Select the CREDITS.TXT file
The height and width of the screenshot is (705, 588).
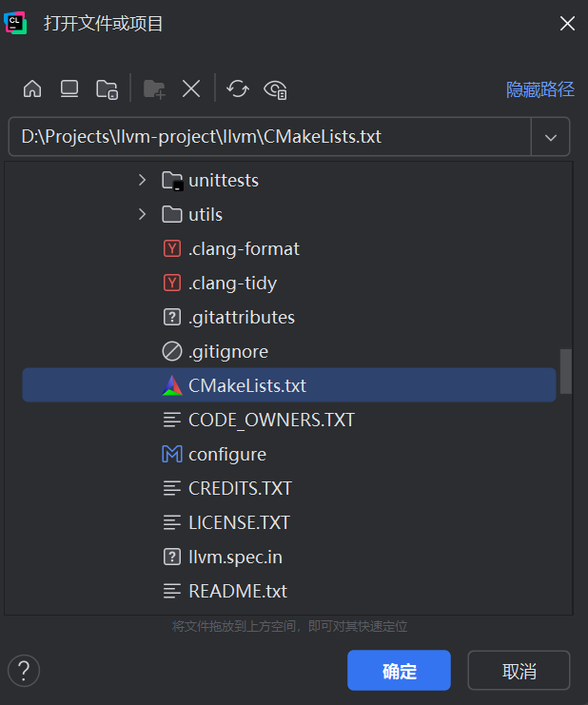tap(289, 488)
